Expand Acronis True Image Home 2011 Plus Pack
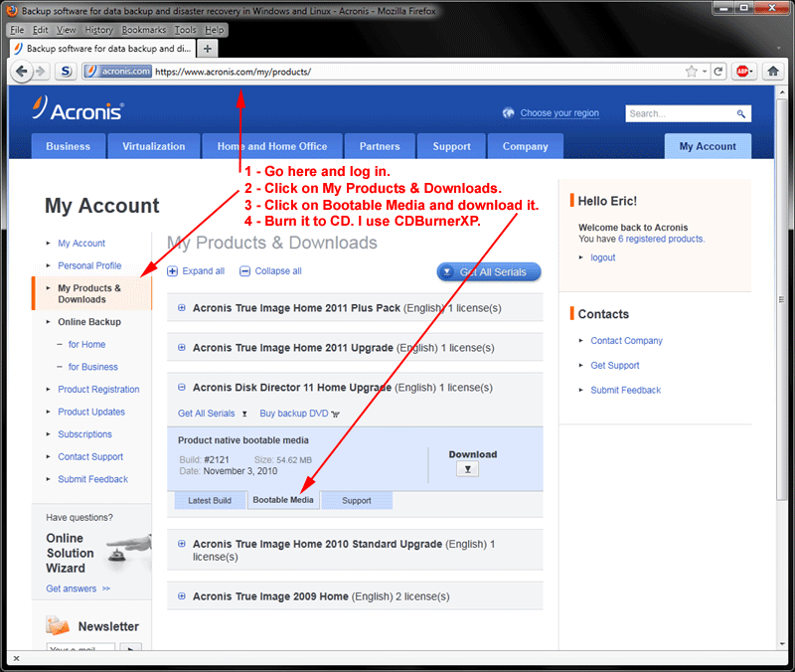Screen dimensions: 795x672 (182, 308)
